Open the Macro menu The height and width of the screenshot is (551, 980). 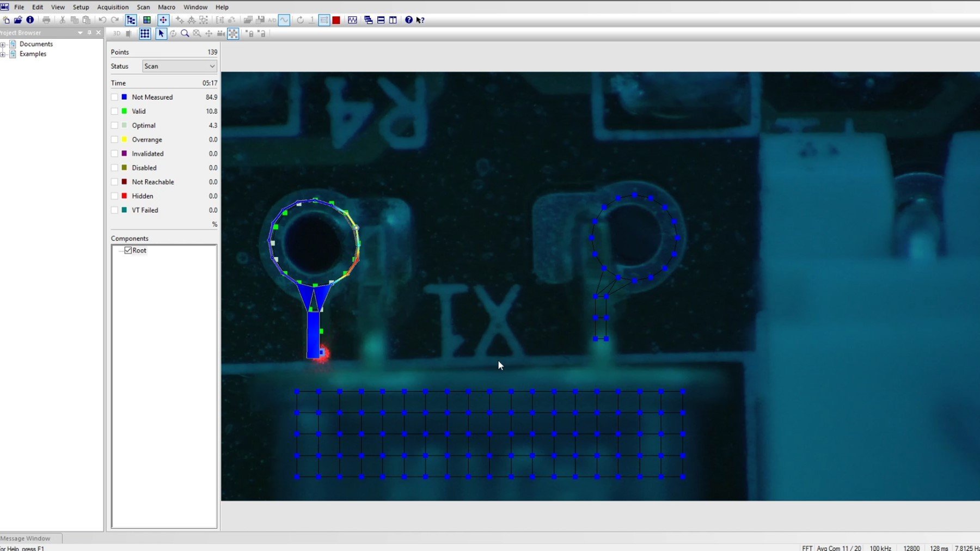pos(167,7)
